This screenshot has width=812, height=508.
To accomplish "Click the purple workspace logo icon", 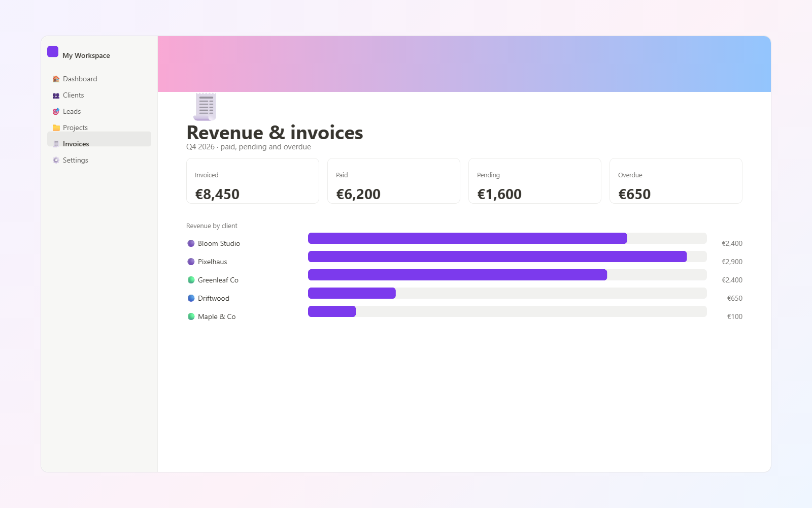I will click(x=53, y=52).
